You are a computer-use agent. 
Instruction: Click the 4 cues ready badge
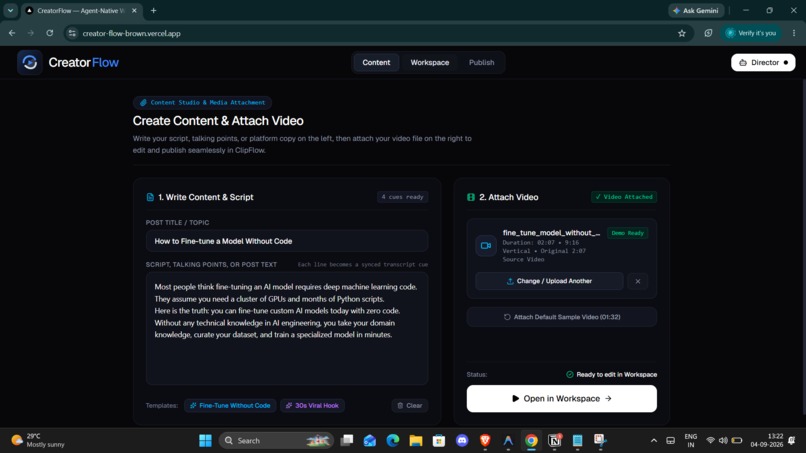(402, 197)
